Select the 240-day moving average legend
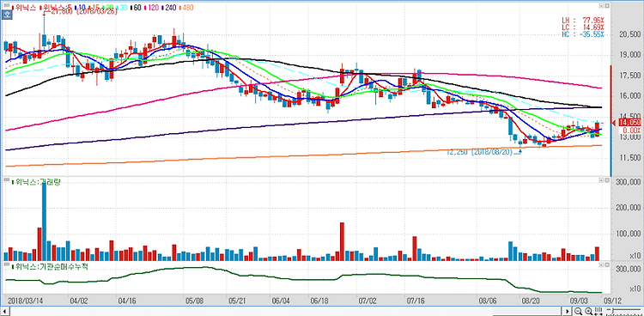644x316 pixels. (170, 8)
